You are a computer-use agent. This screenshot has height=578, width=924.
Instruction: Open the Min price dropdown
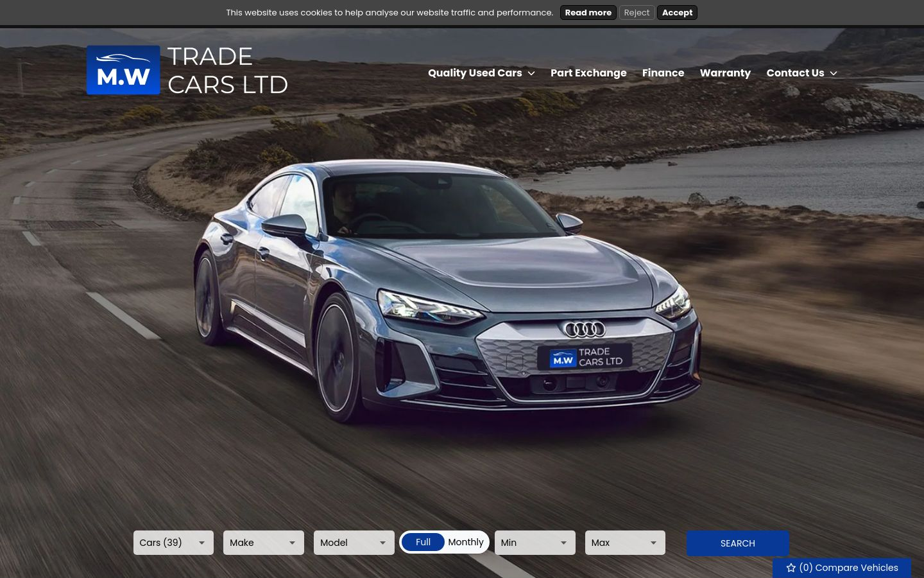535,543
